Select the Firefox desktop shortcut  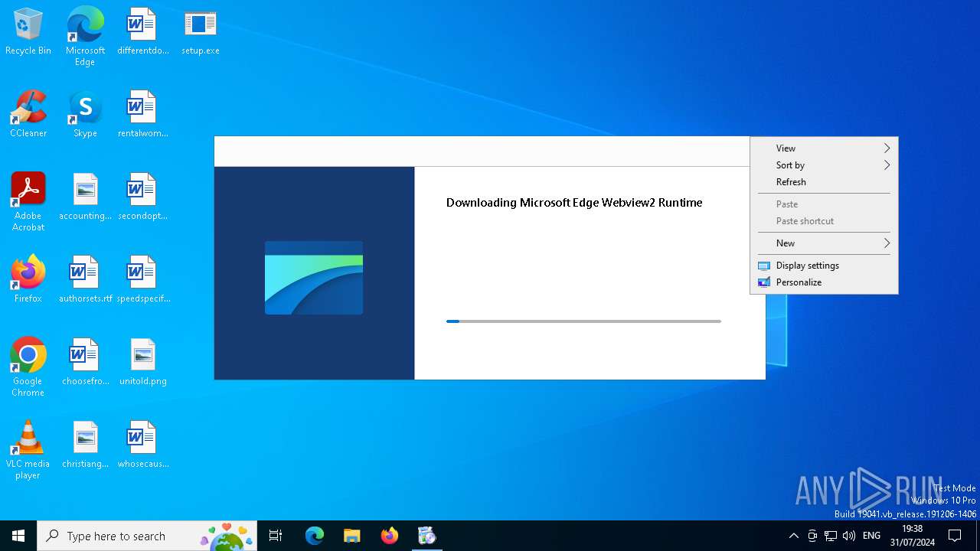[x=28, y=280]
